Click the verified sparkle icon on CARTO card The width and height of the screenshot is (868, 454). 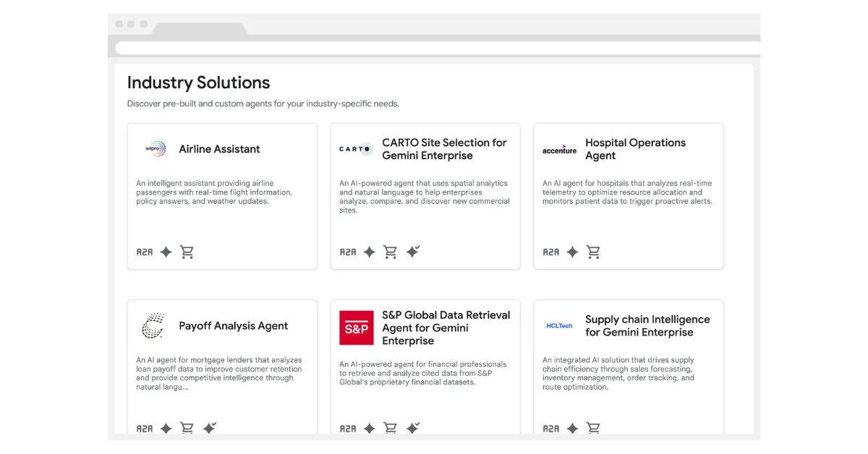pyautogui.click(x=412, y=252)
